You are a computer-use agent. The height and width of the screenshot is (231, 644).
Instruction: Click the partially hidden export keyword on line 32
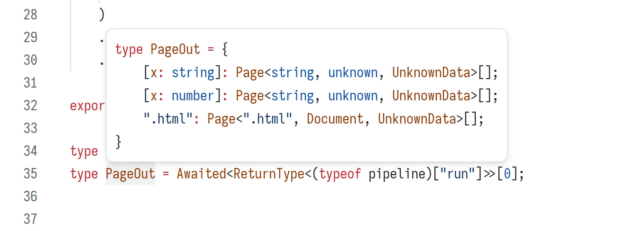pyautogui.click(x=88, y=106)
